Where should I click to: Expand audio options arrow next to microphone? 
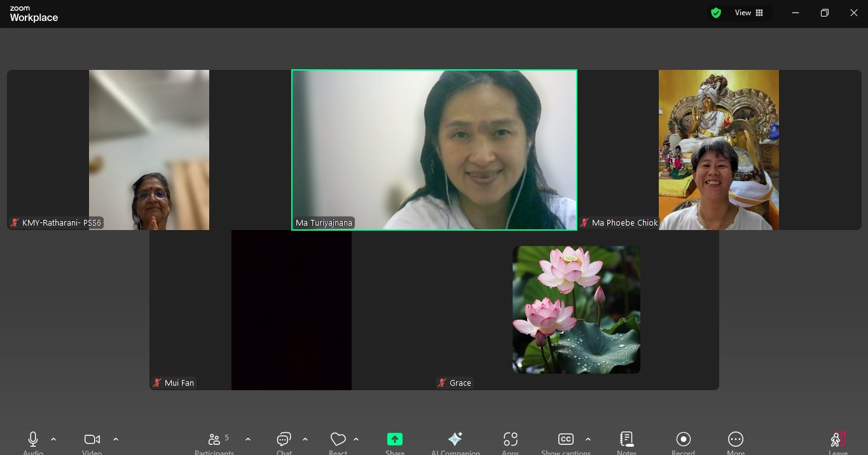[53, 439]
